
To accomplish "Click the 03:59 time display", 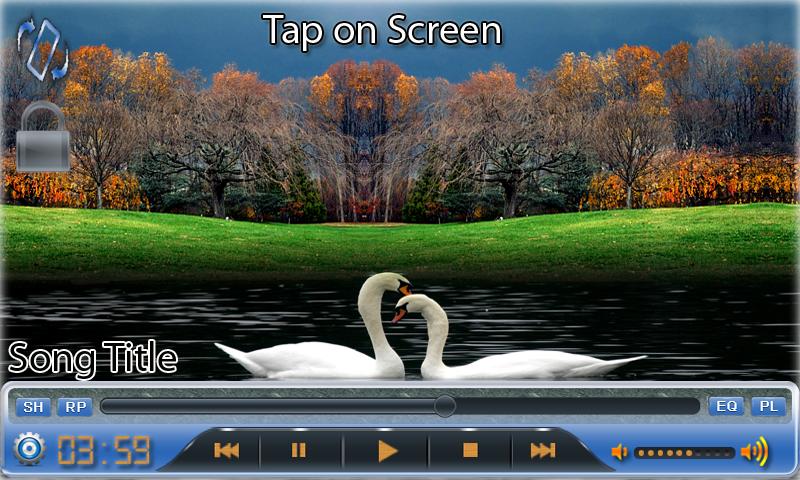I will pos(104,450).
